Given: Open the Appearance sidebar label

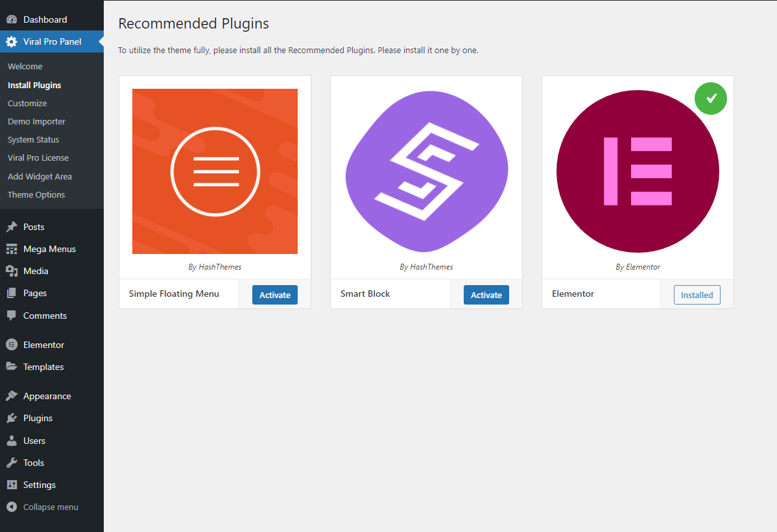Looking at the screenshot, I should [x=47, y=396].
